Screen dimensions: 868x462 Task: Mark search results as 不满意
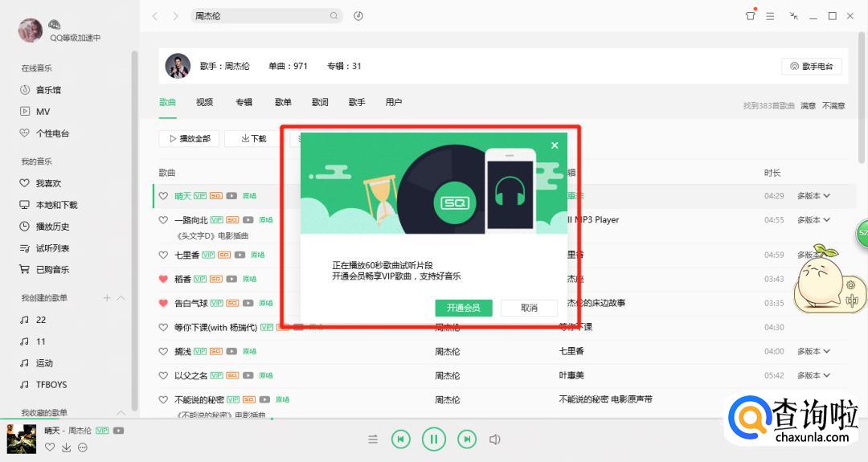(x=833, y=106)
